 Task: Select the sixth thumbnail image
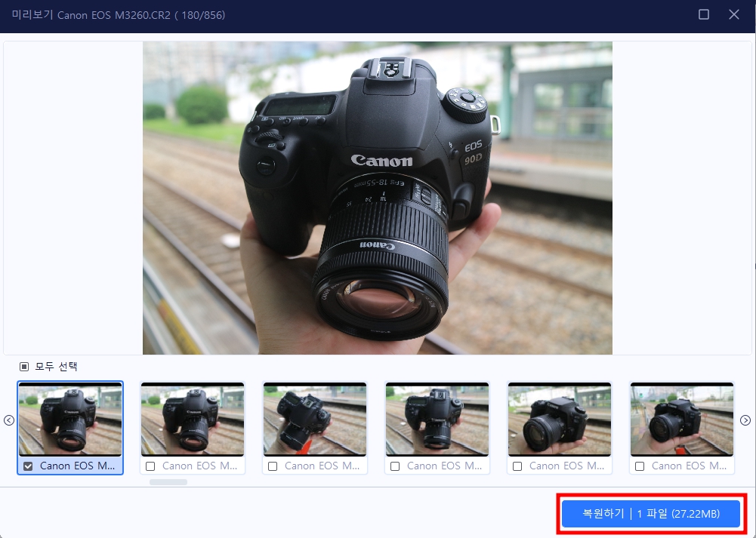[683, 419]
